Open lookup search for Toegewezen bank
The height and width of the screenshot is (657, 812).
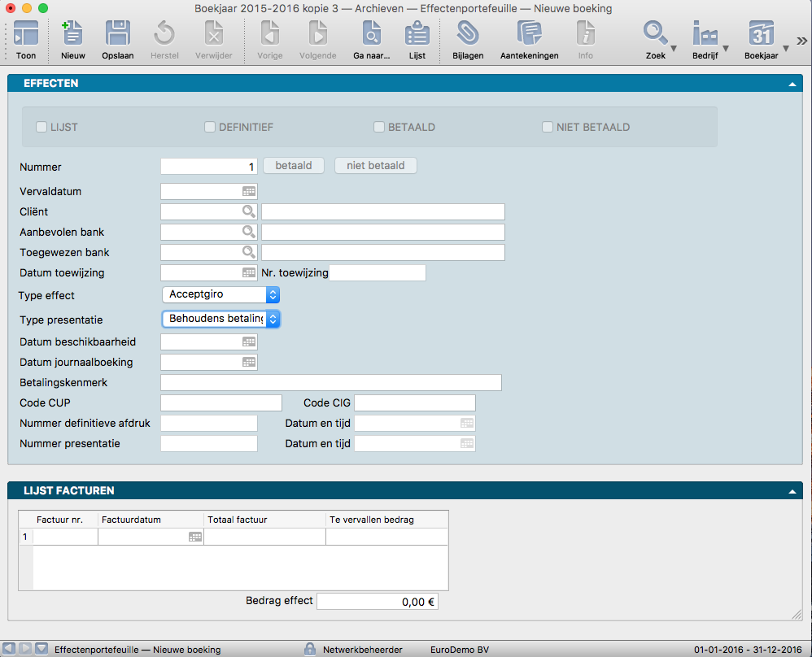249,252
